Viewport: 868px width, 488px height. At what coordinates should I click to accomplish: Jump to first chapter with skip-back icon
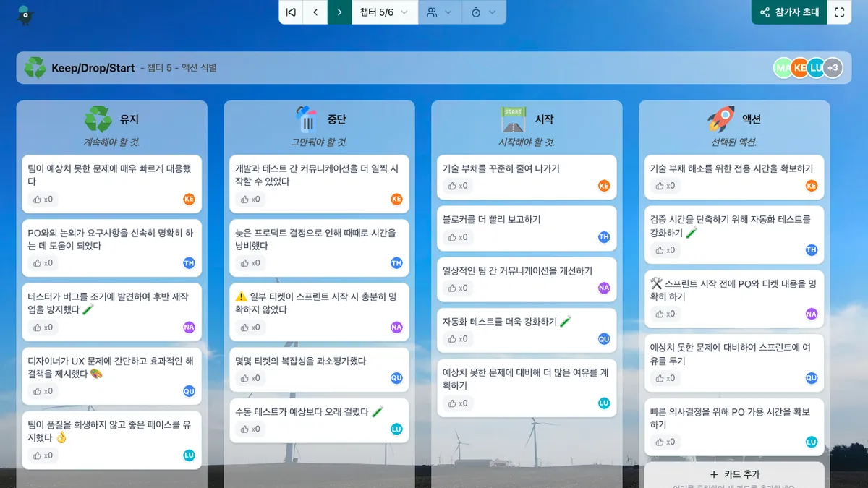pyautogui.click(x=291, y=12)
